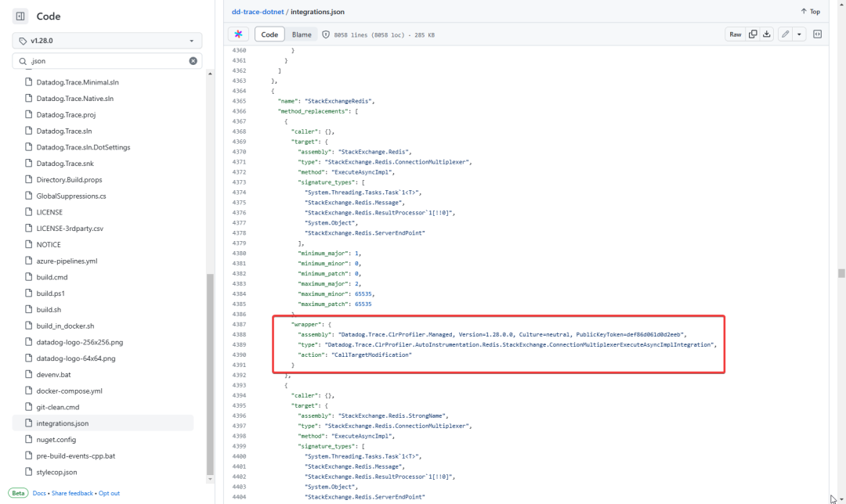Open datadog-logo-64x64.png image file
This screenshot has height=504, width=846.
click(x=75, y=358)
